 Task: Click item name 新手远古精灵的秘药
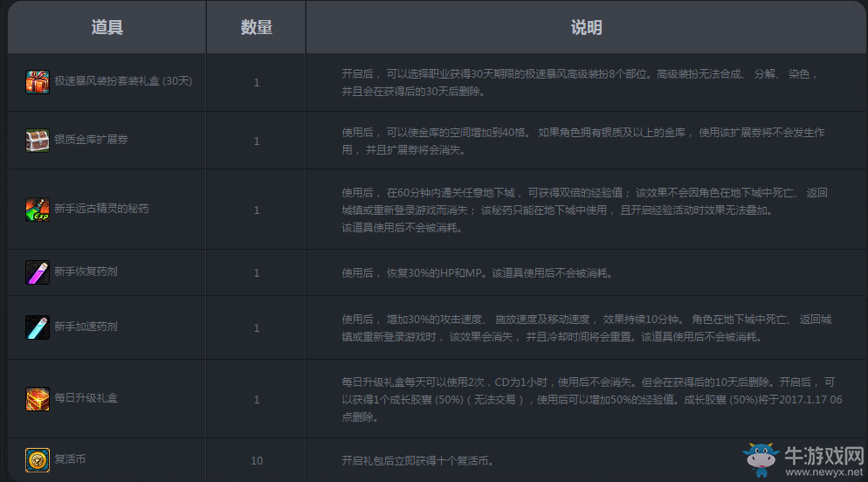point(102,209)
